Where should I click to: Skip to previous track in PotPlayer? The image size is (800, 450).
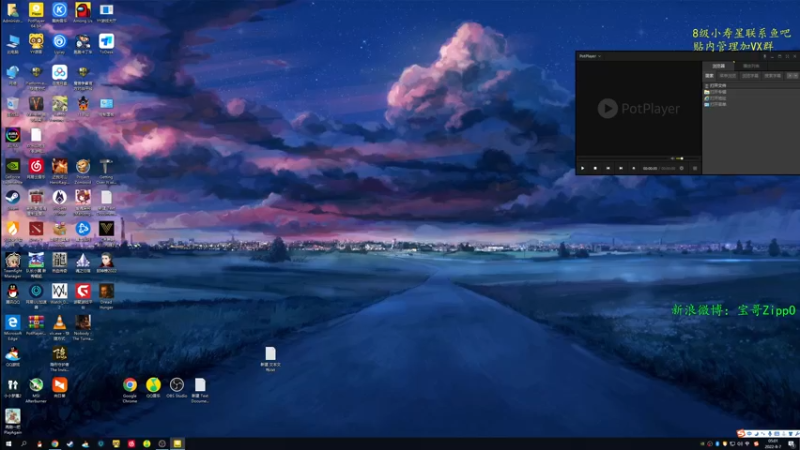pos(608,168)
